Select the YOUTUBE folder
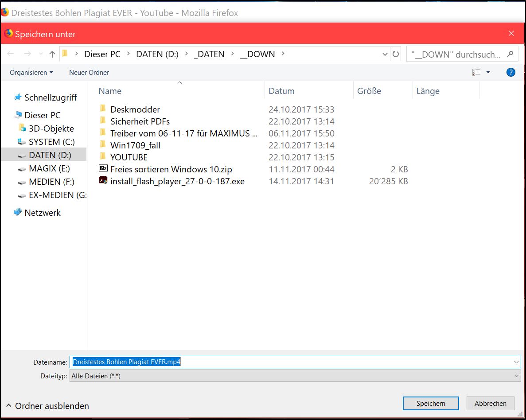Screen dimensions: 526x420 (129, 157)
